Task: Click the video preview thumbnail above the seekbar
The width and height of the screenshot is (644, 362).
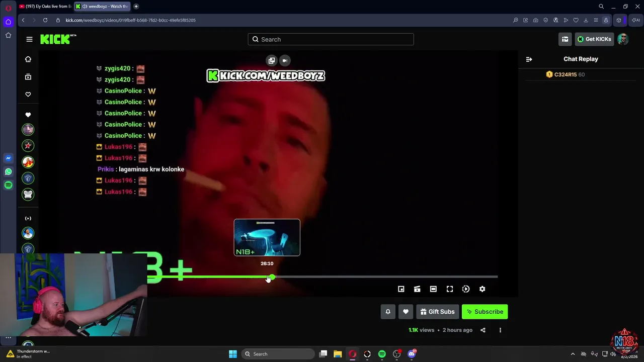Action: point(267,237)
